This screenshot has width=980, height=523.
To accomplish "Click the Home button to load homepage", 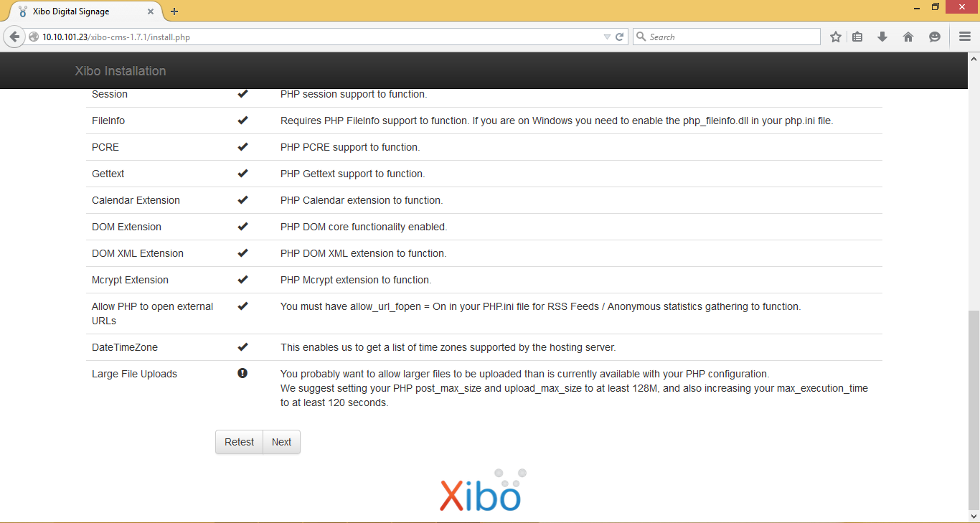I will pos(908,36).
